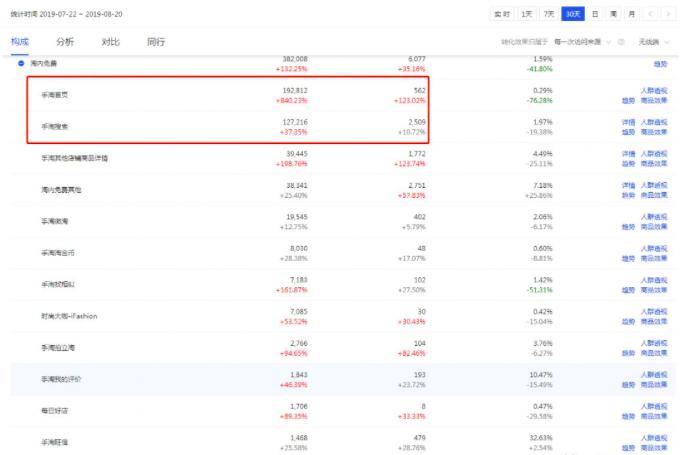Click the 手淘搜索 source name
This screenshot has width=686, height=455.
[55, 126]
